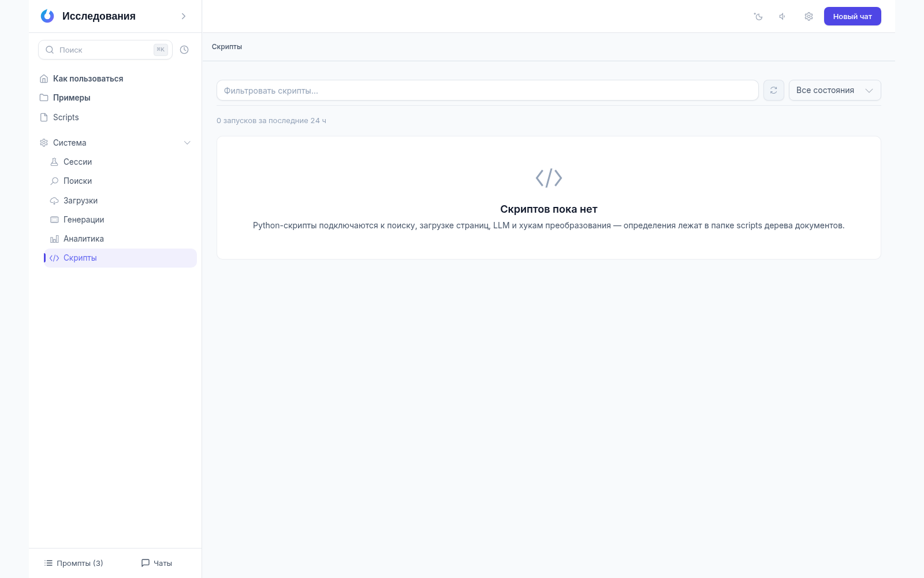Click the folder icon beside Примеры
This screenshot has width=924, height=578.
(x=44, y=98)
